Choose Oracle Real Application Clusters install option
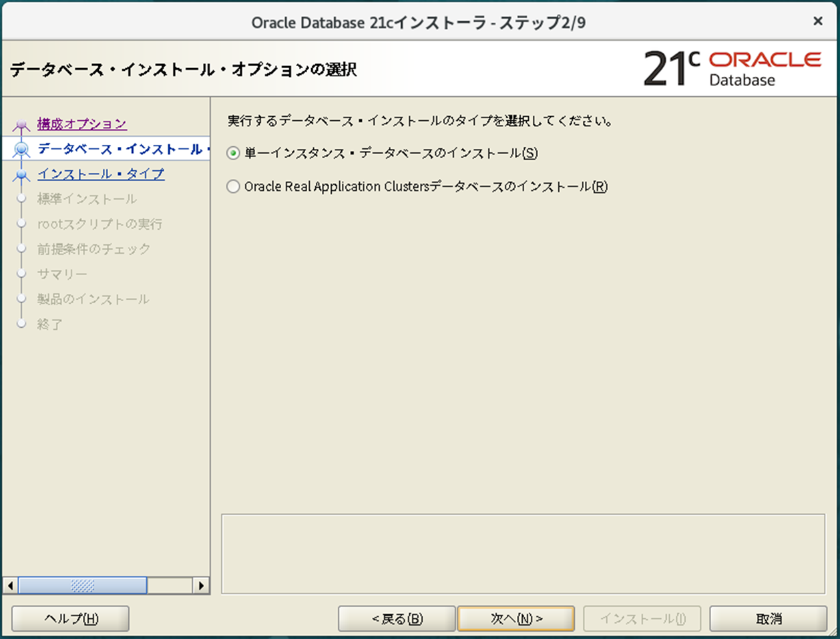Viewport: 840px width, 639px height. [x=233, y=187]
